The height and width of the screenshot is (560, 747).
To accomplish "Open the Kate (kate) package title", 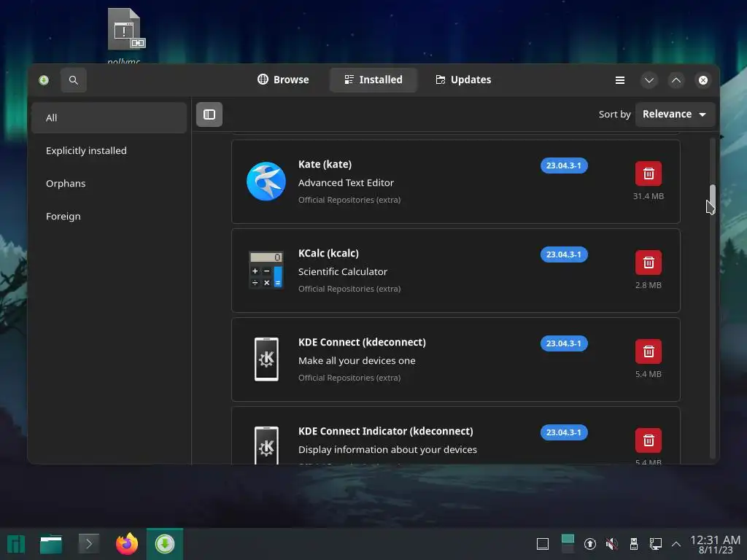I will (325, 164).
